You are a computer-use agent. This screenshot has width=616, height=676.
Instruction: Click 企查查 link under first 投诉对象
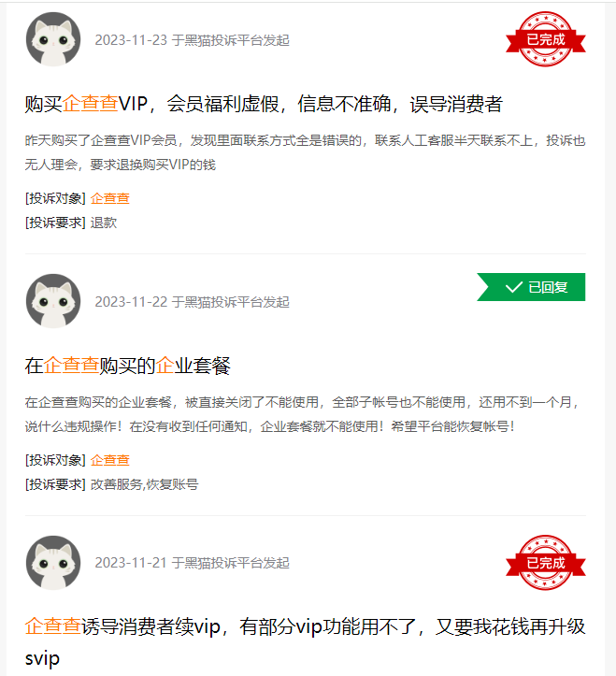pyautogui.click(x=110, y=198)
